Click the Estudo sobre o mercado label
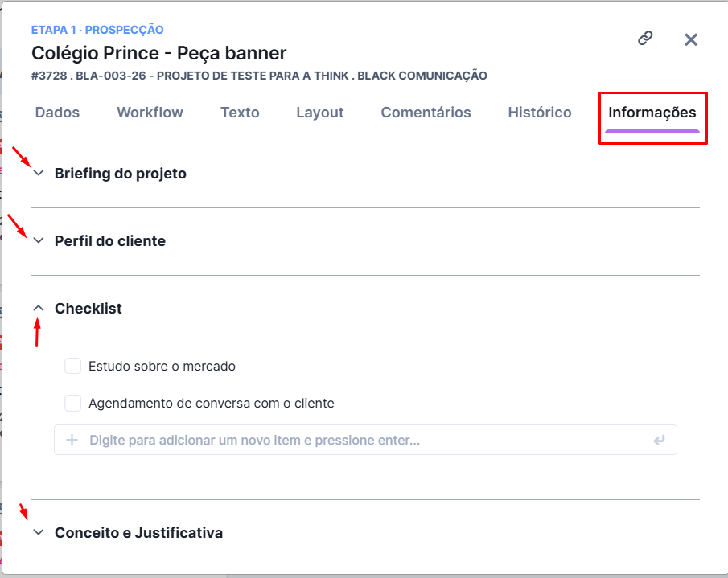 pos(162,366)
